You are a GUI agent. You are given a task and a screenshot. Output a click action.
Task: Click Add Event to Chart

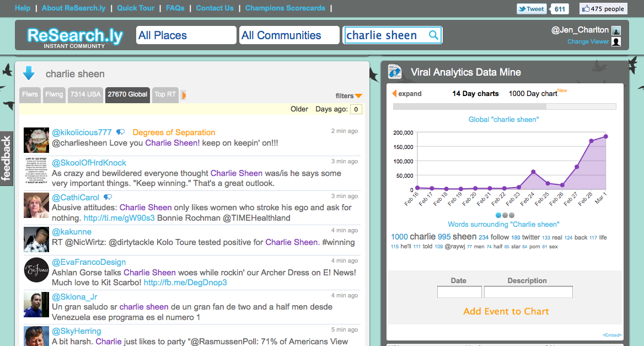point(506,311)
